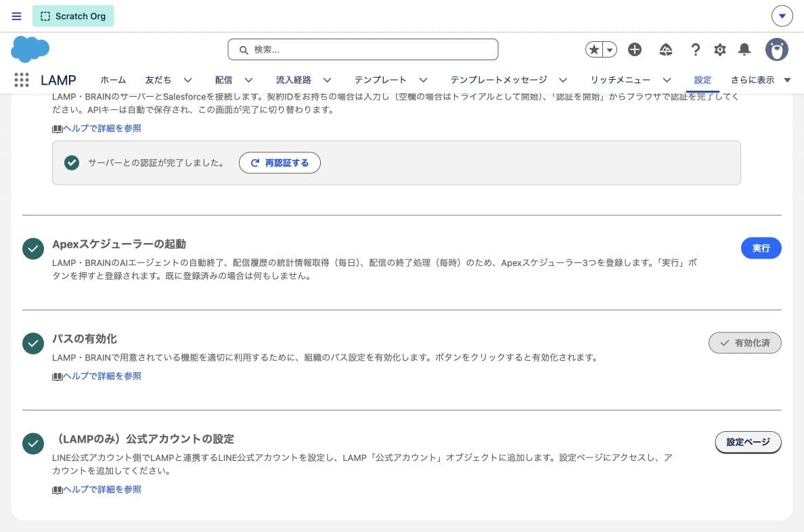Click the （LAMPのみ）公式アカウントの設定 heading
The width and height of the screenshot is (804, 532).
143,439
